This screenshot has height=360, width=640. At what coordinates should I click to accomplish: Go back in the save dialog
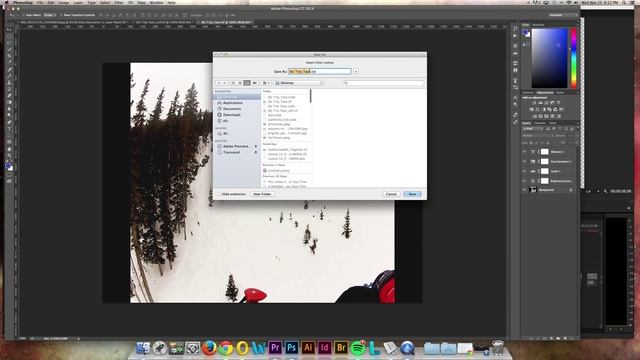click(219, 83)
